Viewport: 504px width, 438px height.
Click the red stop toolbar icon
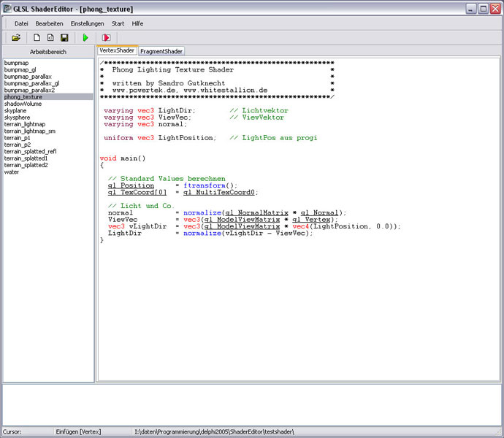106,37
